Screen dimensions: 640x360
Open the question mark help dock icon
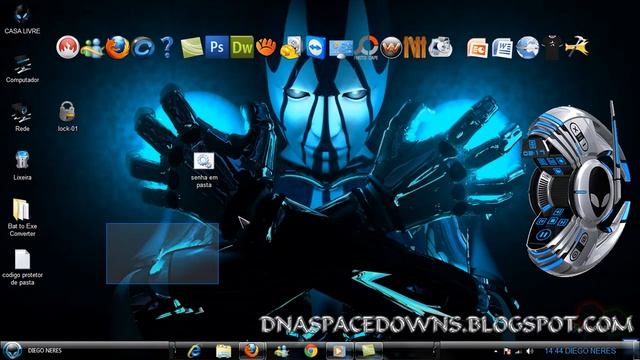coord(167,47)
